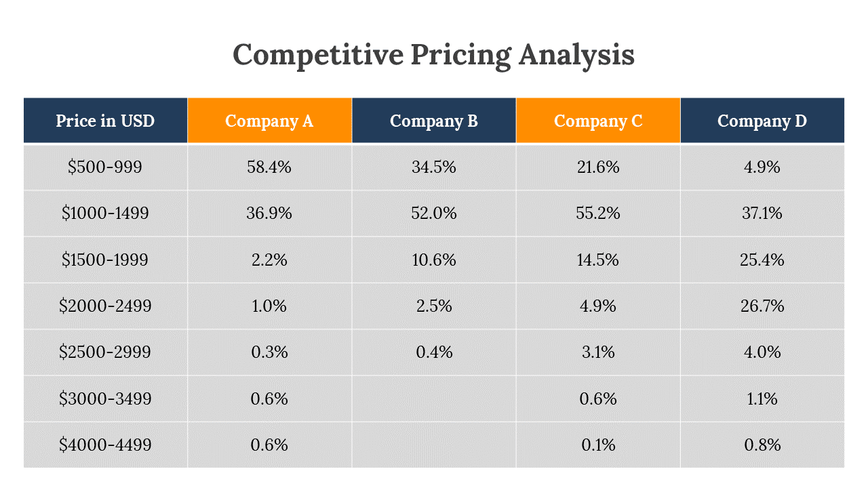Click the Competitive Pricing Analysis title
The image size is (868, 488).
(433, 55)
